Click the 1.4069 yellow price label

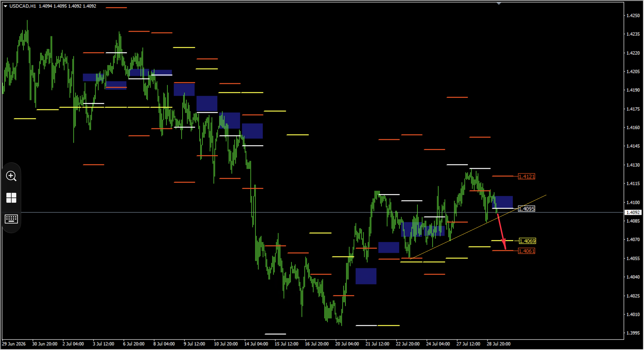pyautogui.click(x=527, y=241)
